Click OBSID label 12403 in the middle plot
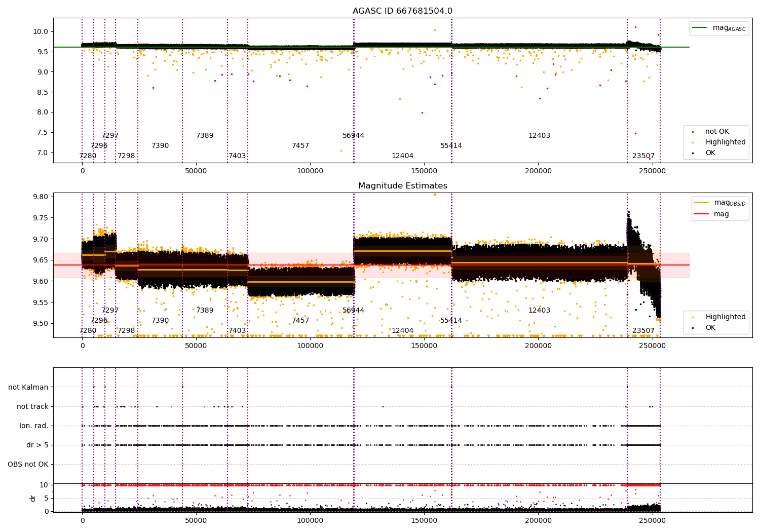Viewport: 760px width, 532px height. click(540, 311)
